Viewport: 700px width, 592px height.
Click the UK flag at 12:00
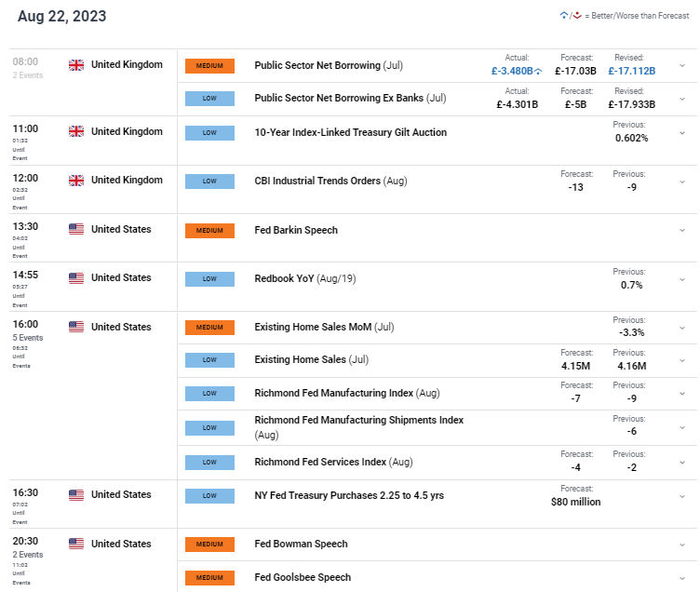(x=76, y=181)
